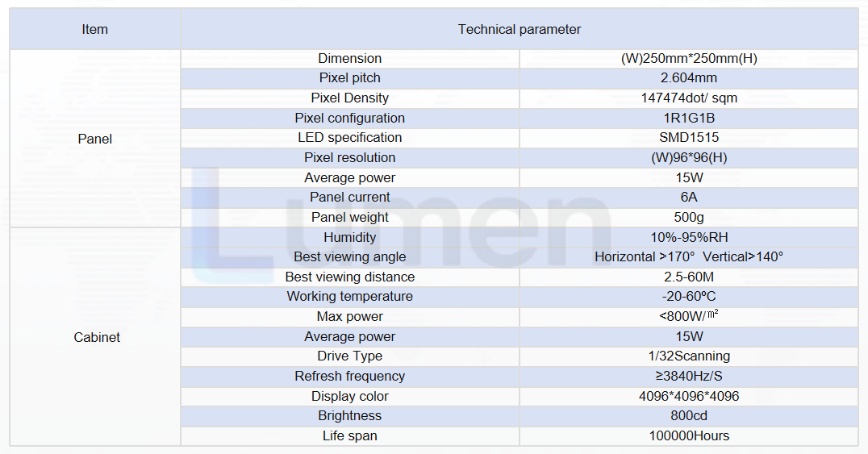
Task: Click the Item column header
Action: pos(94,29)
